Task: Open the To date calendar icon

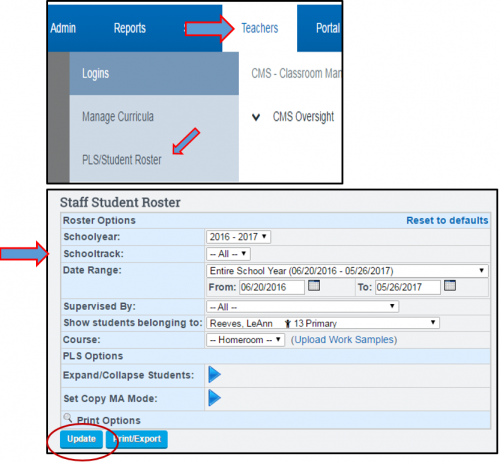Action: 450,285
